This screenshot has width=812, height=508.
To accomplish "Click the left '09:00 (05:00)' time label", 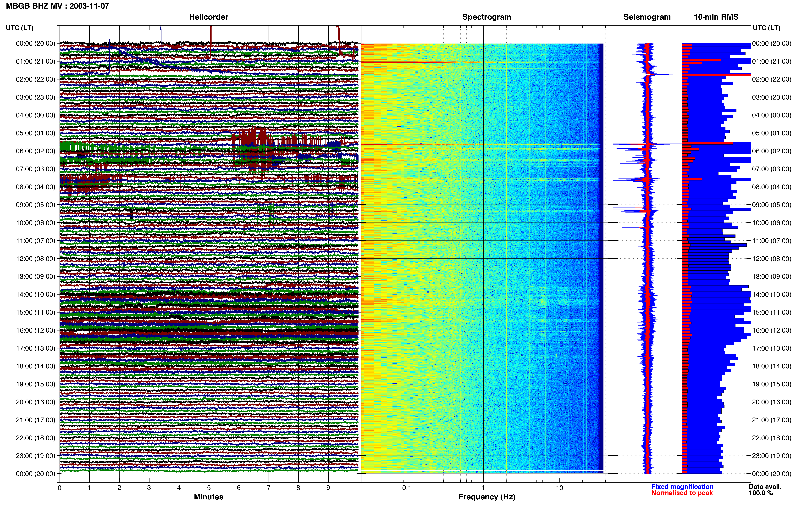I will click(36, 205).
